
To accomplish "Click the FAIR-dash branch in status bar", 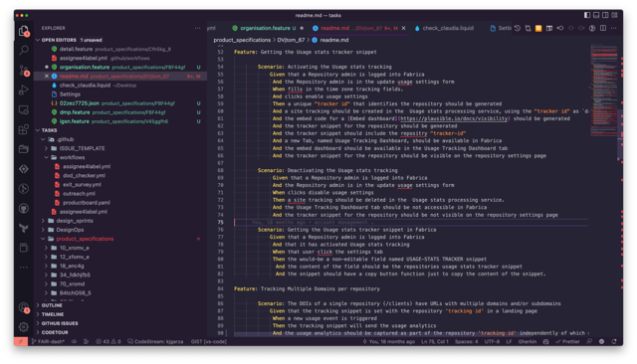I will (x=48, y=342).
